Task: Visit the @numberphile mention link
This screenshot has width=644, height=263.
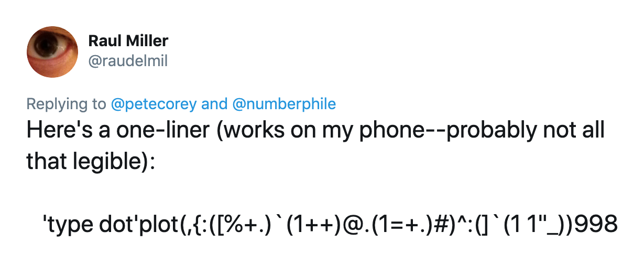Action: pyautogui.click(x=283, y=104)
